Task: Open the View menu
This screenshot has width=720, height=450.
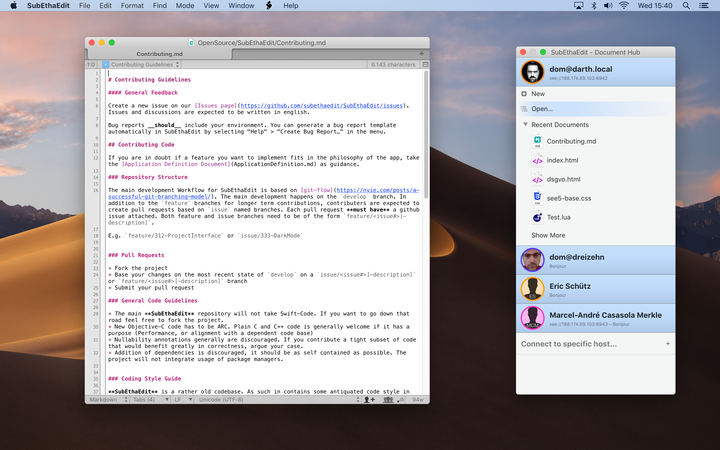Action: click(211, 6)
